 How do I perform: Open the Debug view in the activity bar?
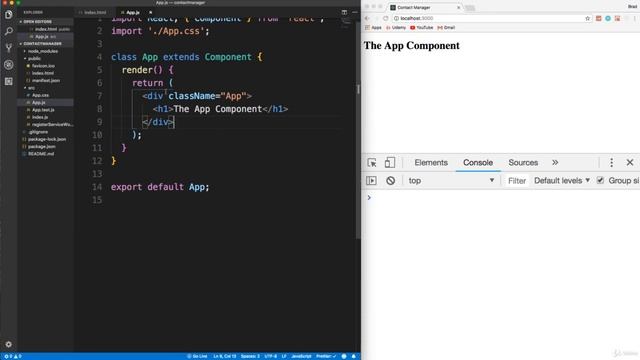pyautogui.click(x=9, y=64)
